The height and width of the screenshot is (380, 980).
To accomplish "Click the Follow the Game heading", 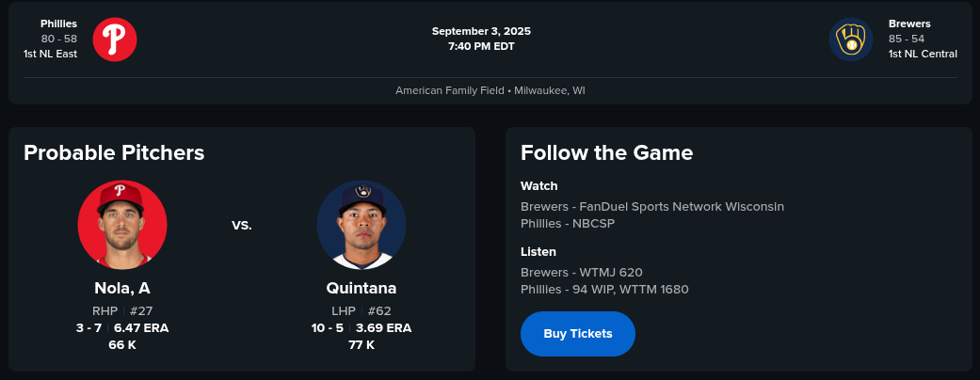I will pyautogui.click(x=606, y=152).
